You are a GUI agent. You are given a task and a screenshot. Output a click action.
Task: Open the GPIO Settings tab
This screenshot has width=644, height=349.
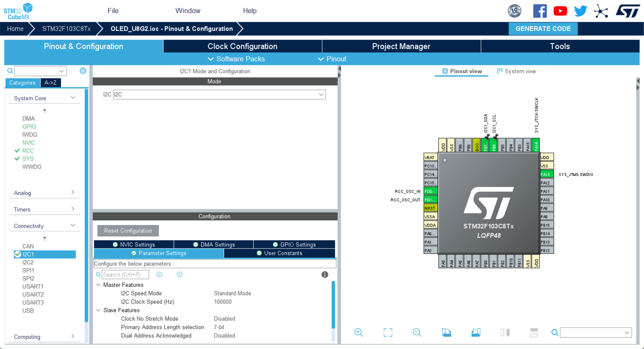click(x=294, y=244)
